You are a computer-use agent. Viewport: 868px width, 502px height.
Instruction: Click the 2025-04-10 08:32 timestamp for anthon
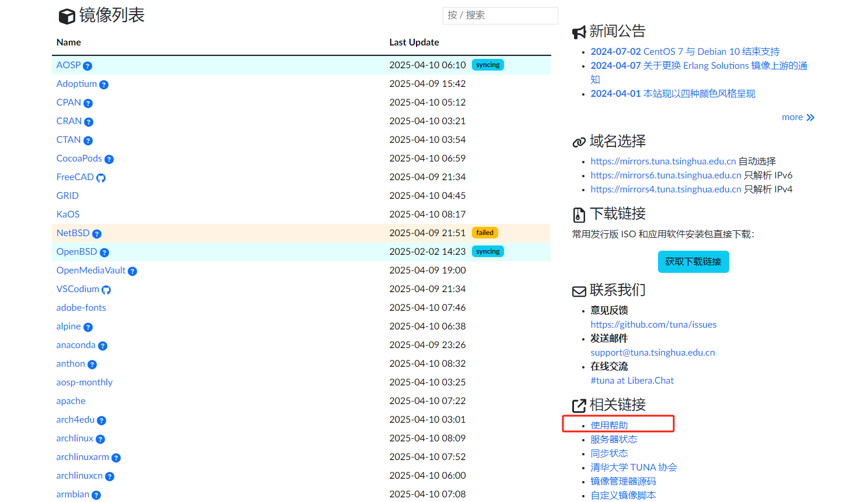(x=428, y=363)
